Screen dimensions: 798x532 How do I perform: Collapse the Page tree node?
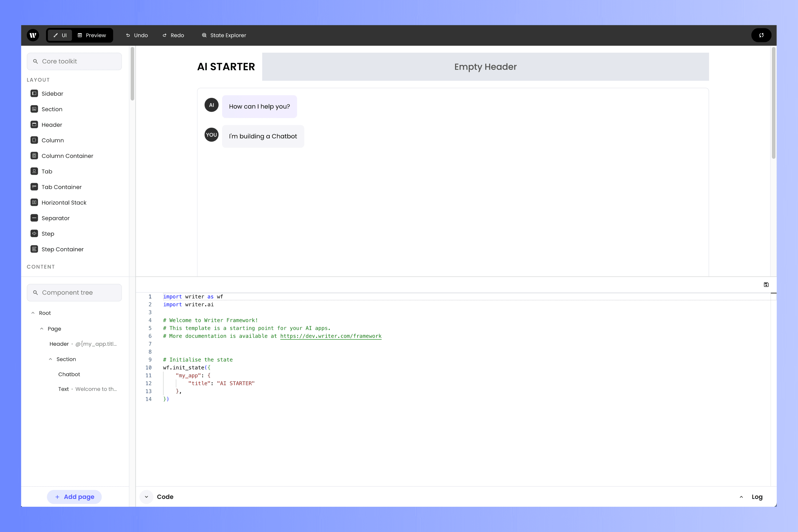coord(42,329)
